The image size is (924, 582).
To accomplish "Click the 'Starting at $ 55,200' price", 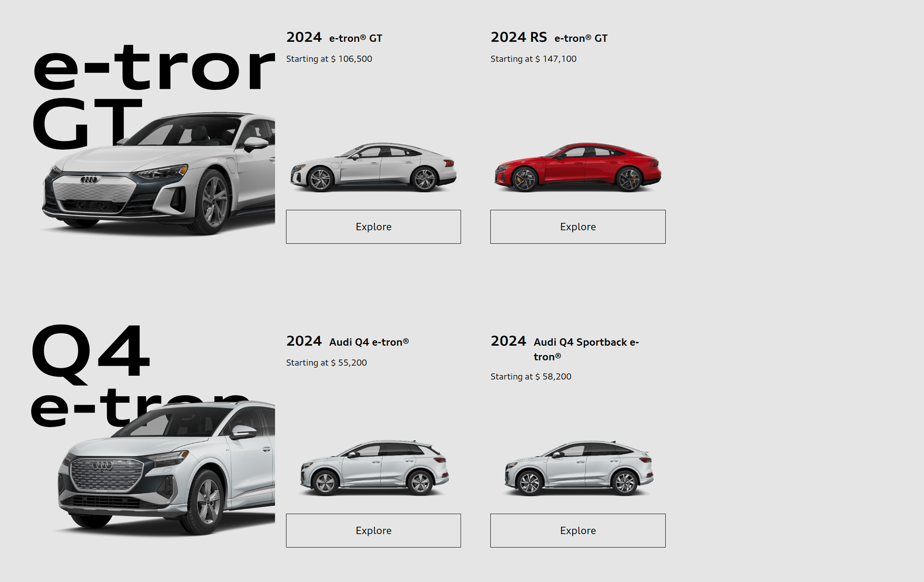I will point(326,362).
